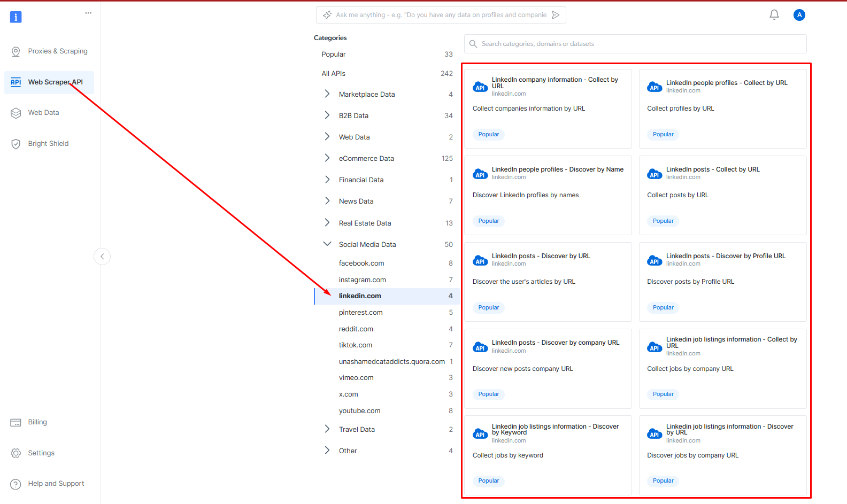Viewport: 847px width, 504px height.
Task: Open the account avatar menu
Action: click(799, 15)
